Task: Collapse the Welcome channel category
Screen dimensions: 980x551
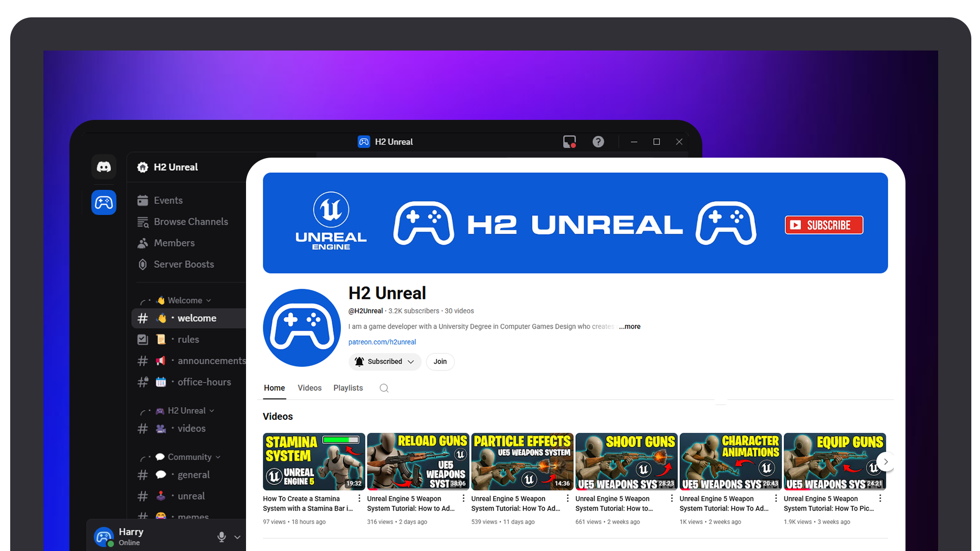Action: click(184, 300)
